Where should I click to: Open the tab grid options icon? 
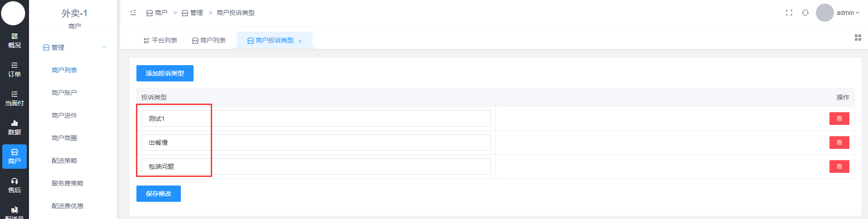tap(858, 38)
